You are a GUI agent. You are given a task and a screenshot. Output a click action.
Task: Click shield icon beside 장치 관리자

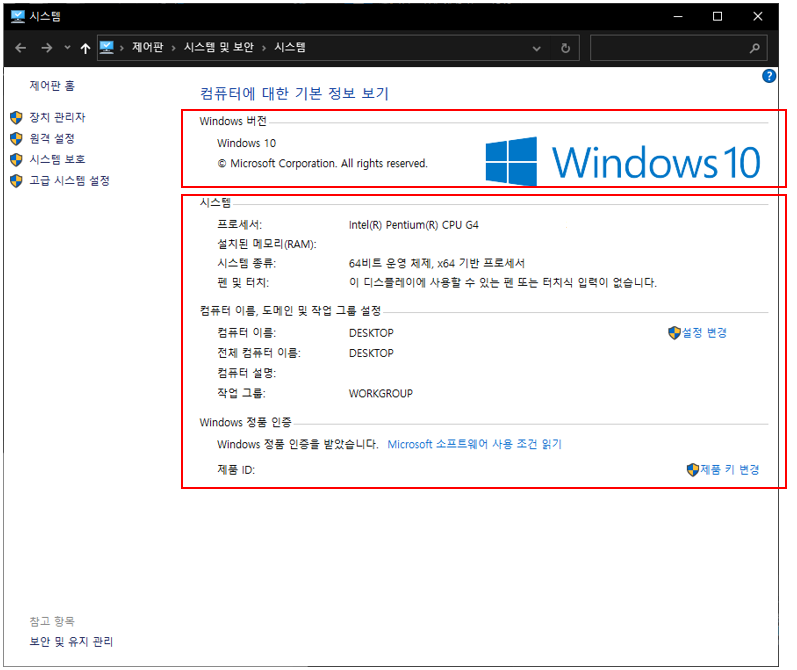coord(16,117)
